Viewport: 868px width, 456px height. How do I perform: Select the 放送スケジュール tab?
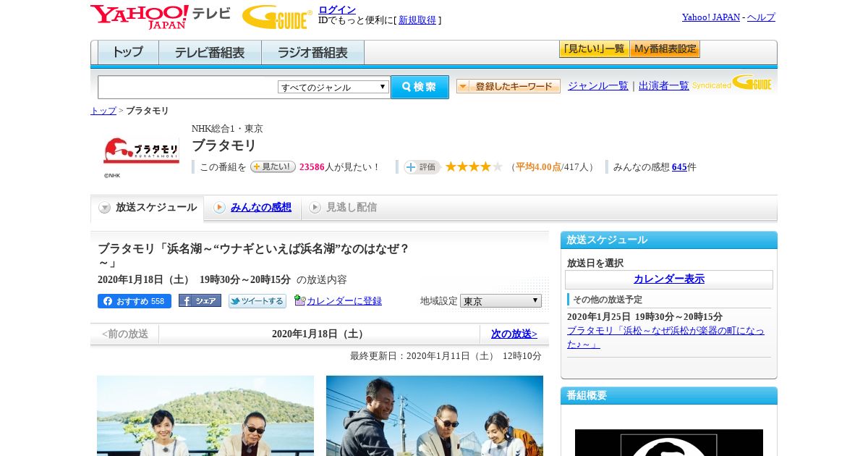click(x=148, y=208)
